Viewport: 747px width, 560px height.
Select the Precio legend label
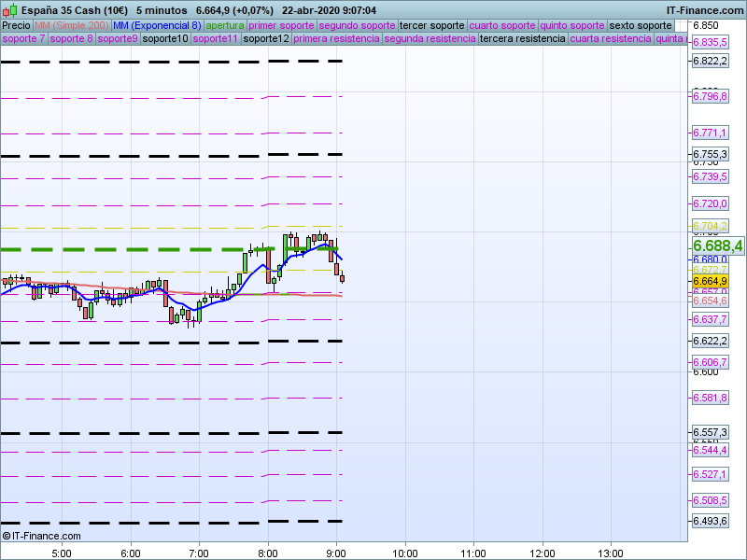click(x=16, y=25)
